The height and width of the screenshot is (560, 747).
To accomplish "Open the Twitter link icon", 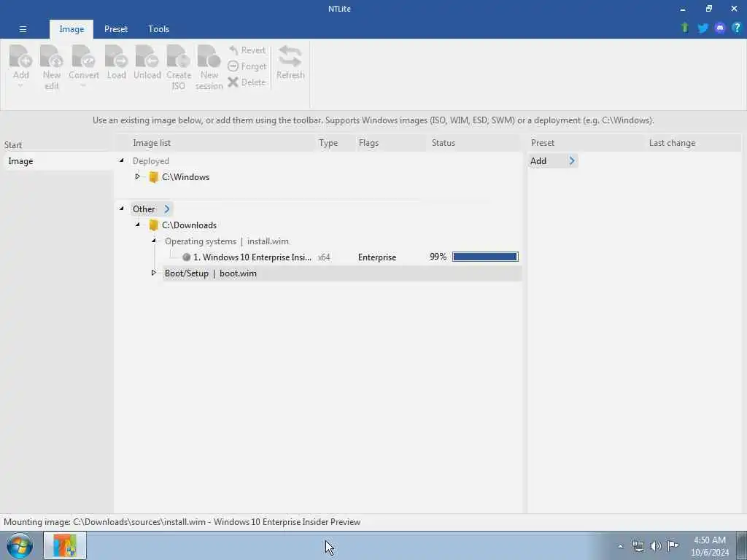I will [x=703, y=28].
